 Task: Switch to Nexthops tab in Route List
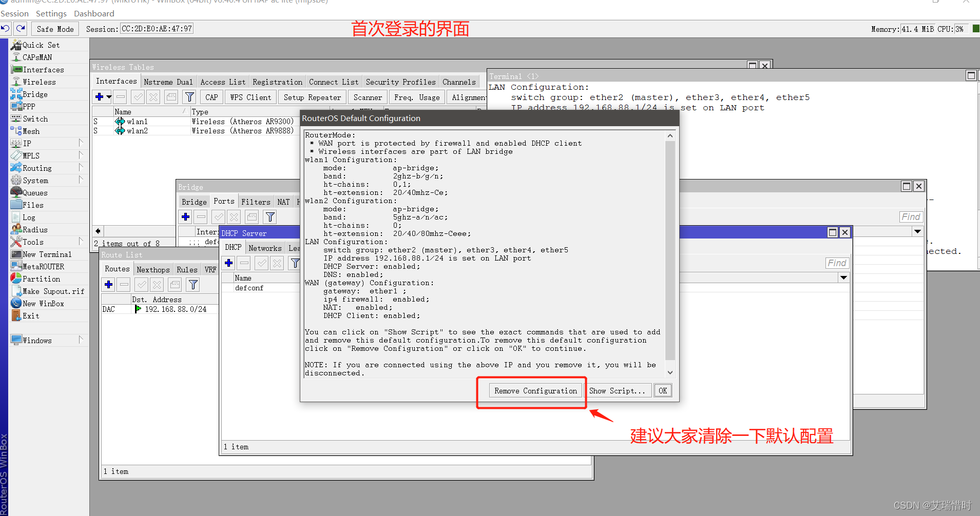[x=153, y=269]
